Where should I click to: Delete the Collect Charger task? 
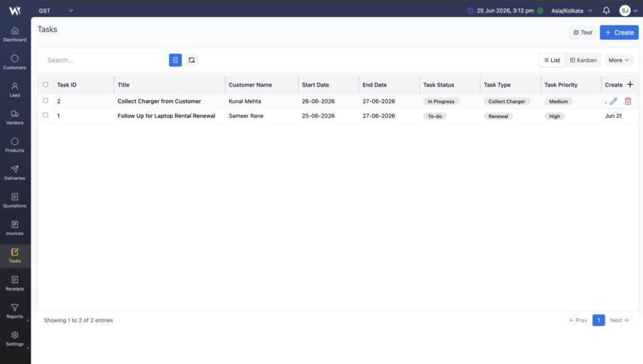pos(628,101)
